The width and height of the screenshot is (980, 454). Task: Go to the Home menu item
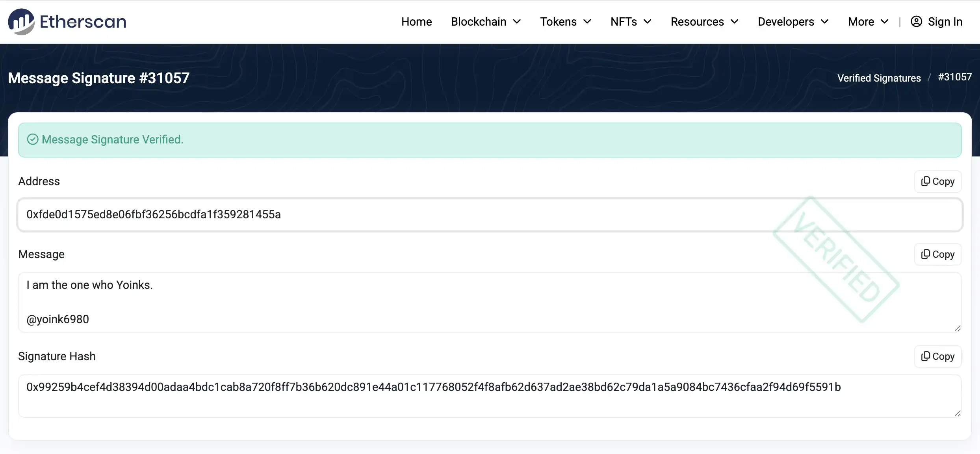(416, 22)
